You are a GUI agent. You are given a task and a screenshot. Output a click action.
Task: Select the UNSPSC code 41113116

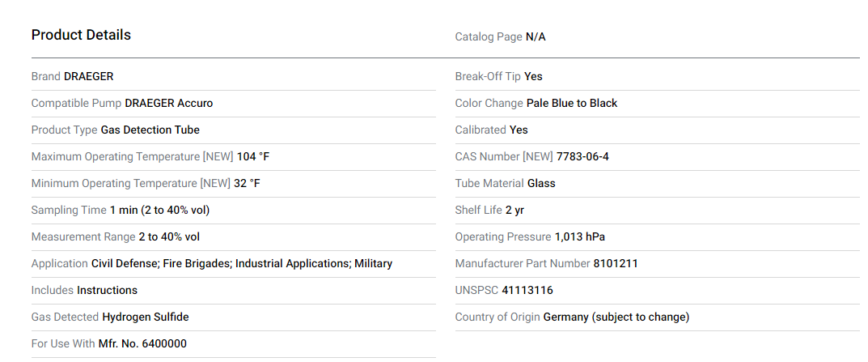pyautogui.click(x=527, y=290)
